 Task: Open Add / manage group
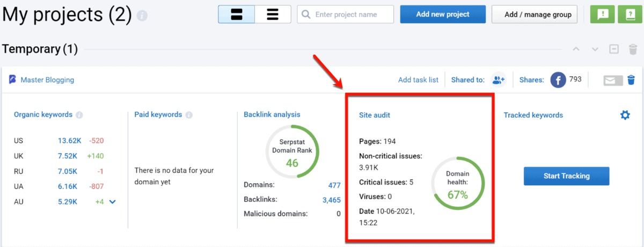535,14
